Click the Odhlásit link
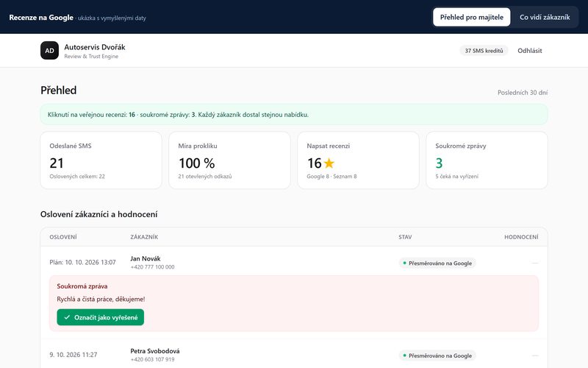588x368 pixels. 529,51
